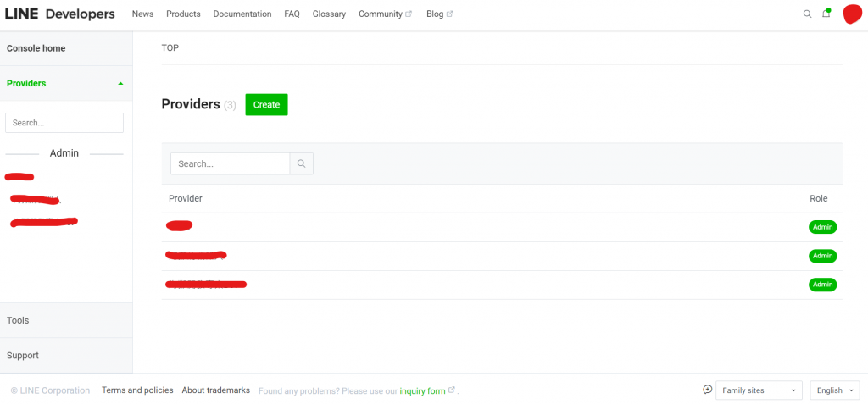The image size is (868, 404).
Task: Open the Glossary page
Action: tap(329, 14)
